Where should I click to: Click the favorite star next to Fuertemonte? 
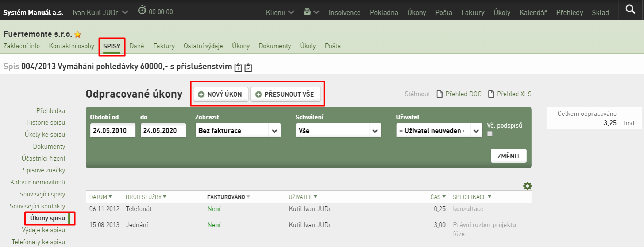tap(78, 34)
